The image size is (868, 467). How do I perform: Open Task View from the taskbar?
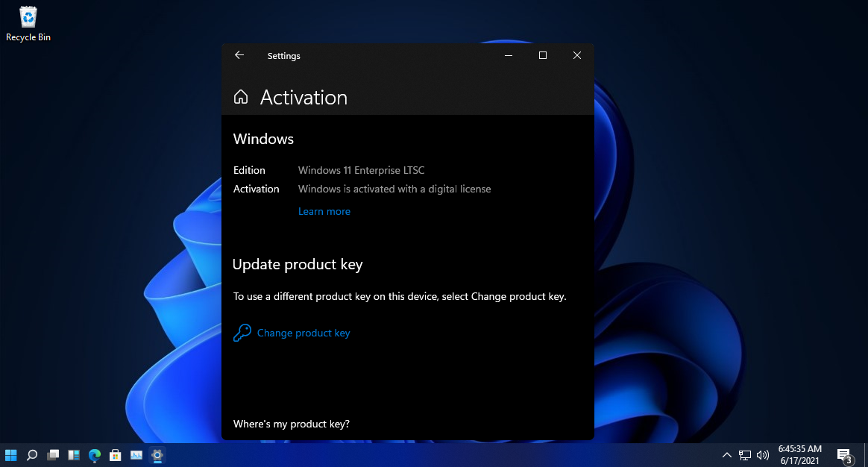point(53,455)
